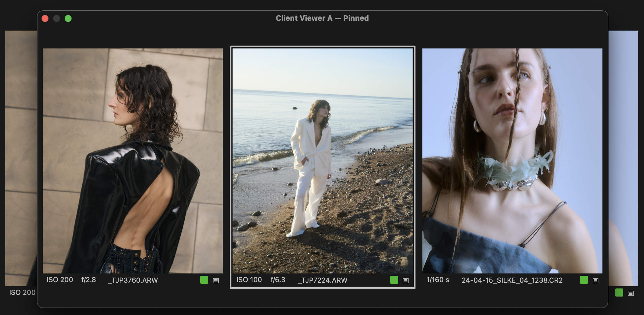The image size is (644, 315).
Task: Click the ISO 200 label on the left card
Action: click(x=59, y=280)
